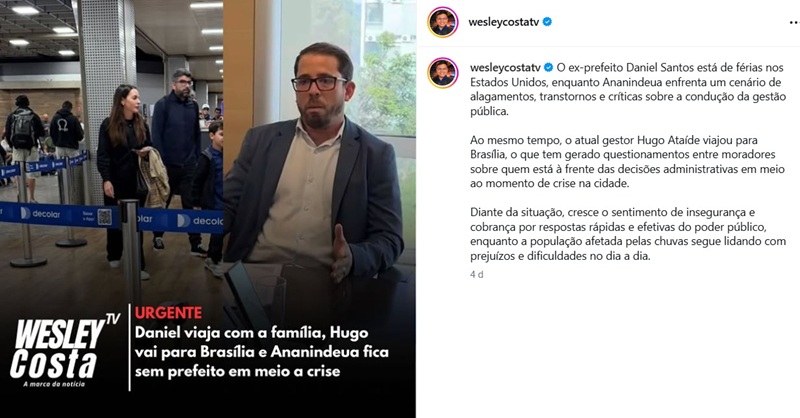Click the airport queue photo on the left
This screenshot has width=800, height=418.
point(111,153)
